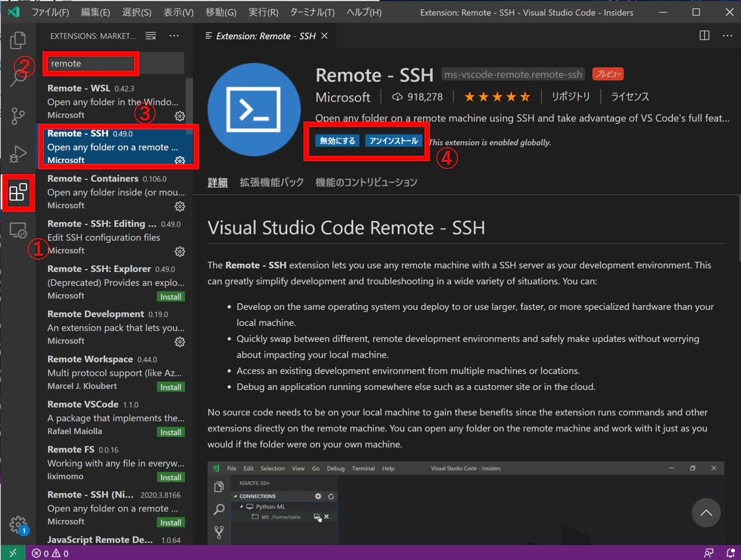741x560 pixels.
Task: Install Remote - SSH: Explorer extension
Action: point(171,297)
